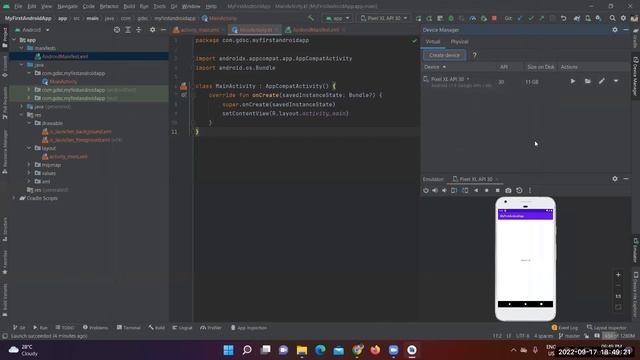
Task: Click the emulator rotate right icon
Action: [465, 191]
